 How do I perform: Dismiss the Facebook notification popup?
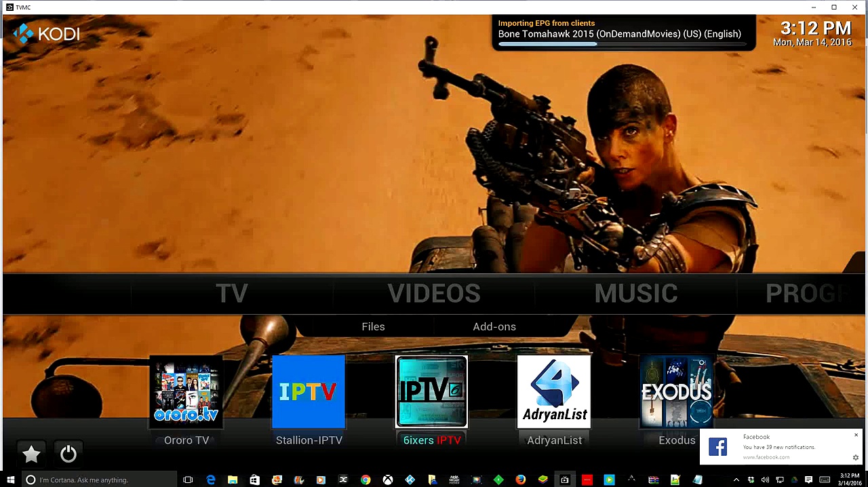(856, 435)
